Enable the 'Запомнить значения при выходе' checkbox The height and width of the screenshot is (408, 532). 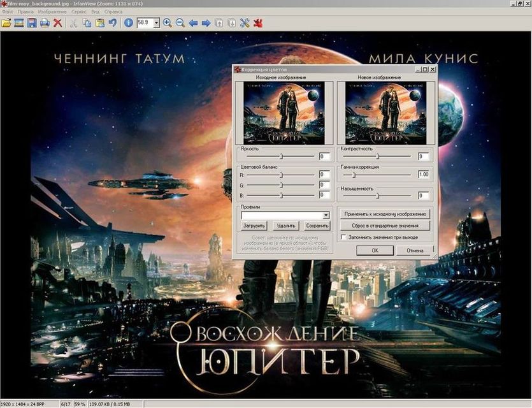point(344,237)
